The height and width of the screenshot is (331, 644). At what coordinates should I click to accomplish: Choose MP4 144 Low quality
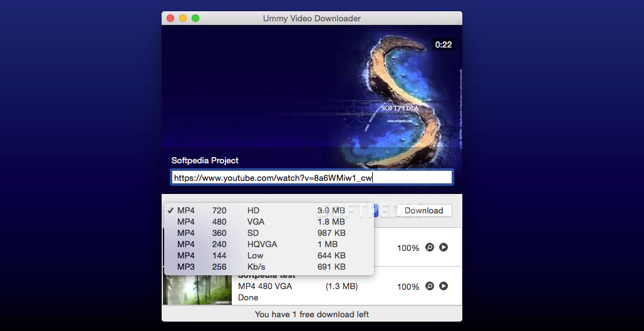point(269,255)
